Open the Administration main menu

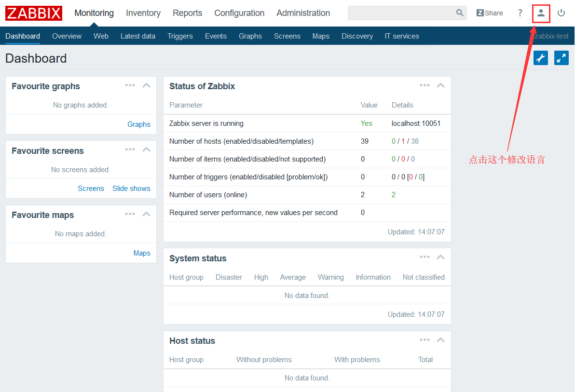point(303,13)
